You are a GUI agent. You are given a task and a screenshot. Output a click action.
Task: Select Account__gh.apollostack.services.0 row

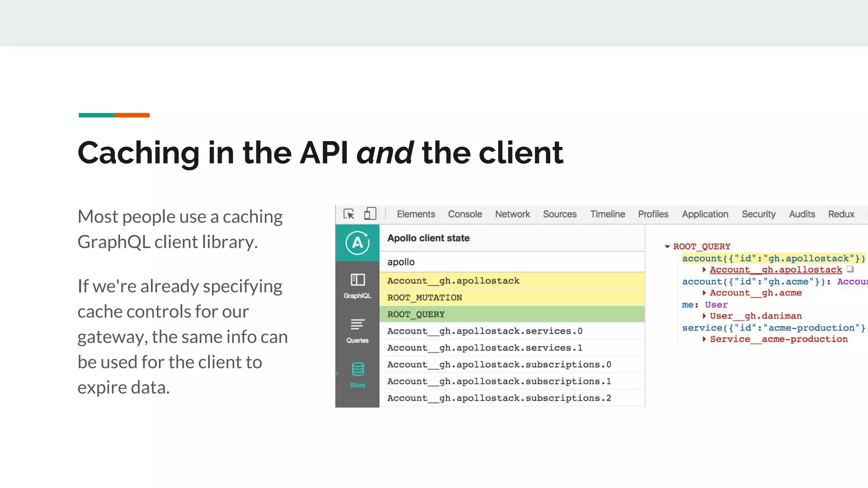pyautogui.click(x=512, y=331)
